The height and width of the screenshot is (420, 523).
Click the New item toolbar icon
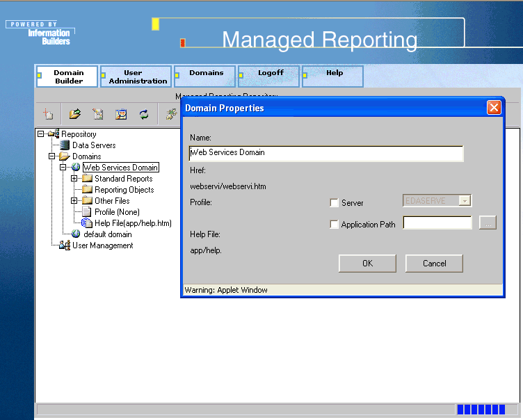(49, 115)
